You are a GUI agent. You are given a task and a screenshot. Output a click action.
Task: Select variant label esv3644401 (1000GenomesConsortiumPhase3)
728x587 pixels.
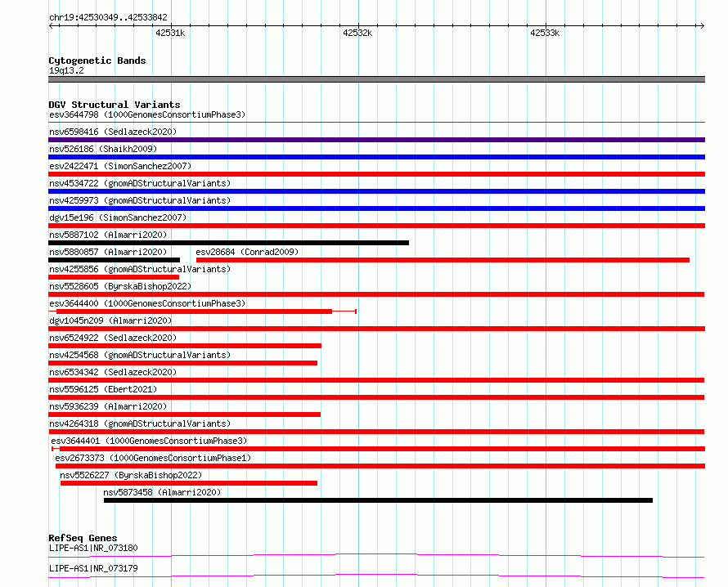pyautogui.click(x=149, y=441)
